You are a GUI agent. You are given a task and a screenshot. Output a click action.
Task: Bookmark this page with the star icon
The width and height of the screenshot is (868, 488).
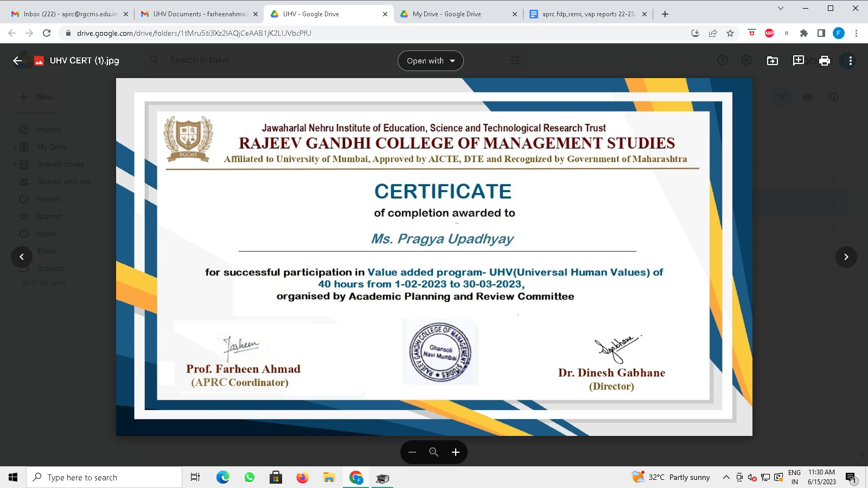click(730, 33)
